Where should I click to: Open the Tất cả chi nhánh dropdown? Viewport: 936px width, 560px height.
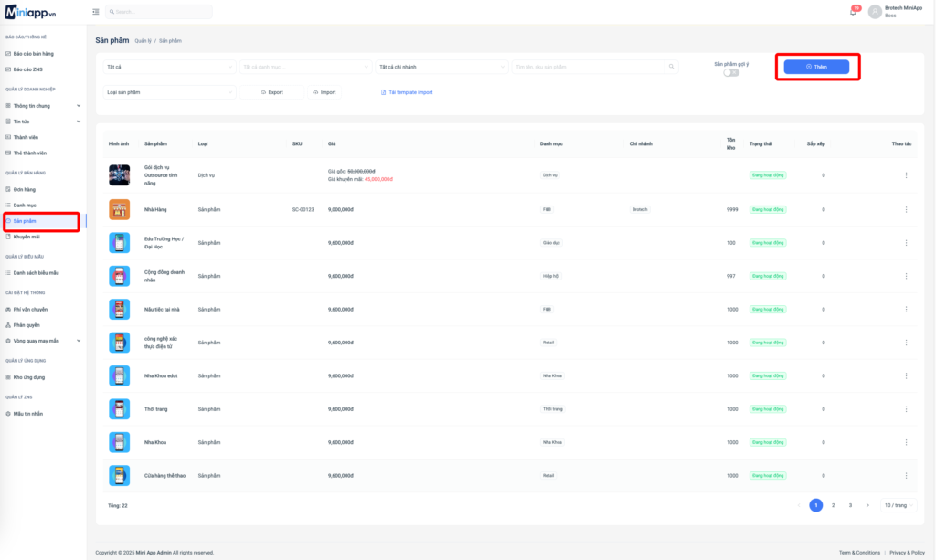tap(441, 67)
